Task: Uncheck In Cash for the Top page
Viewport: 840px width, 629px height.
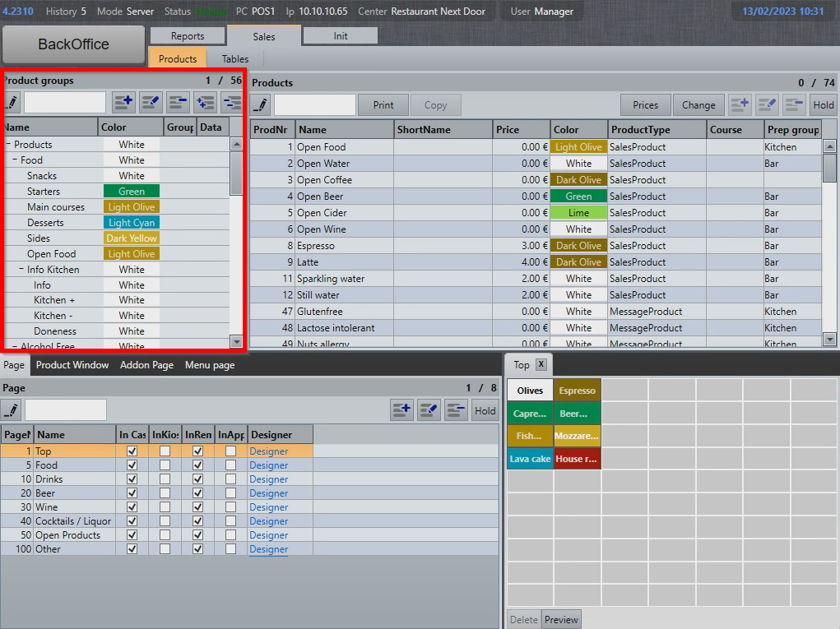Action: pyautogui.click(x=130, y=451)
